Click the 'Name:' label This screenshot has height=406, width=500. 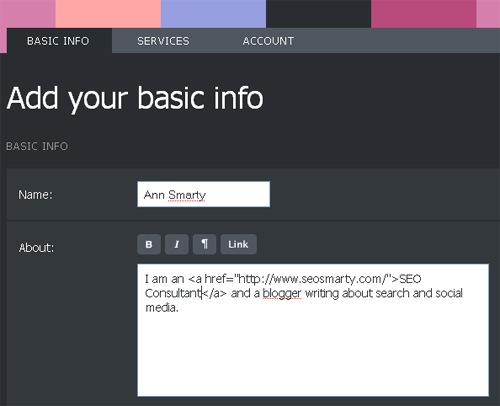(x=35, y=194)
